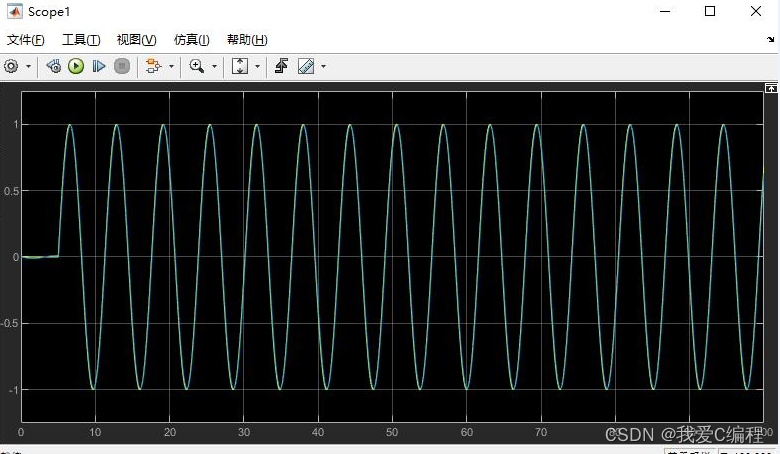
Task: Open the 文件(F) menu
Action: pos(26,40)
